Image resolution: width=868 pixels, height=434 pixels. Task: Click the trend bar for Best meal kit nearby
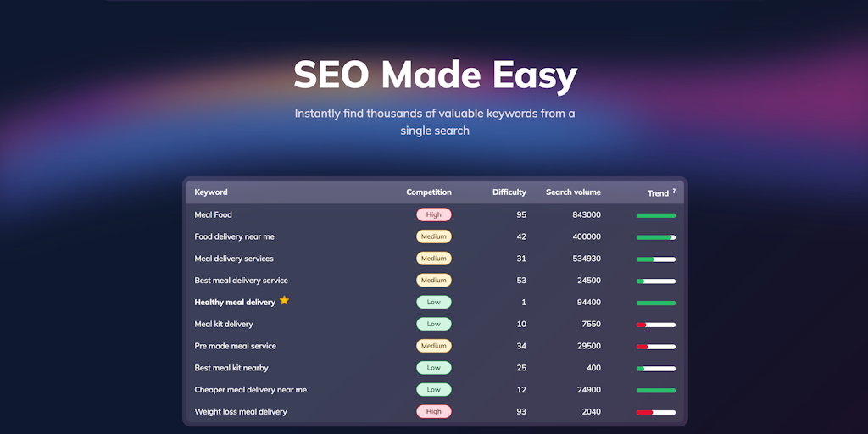(656, 369)
